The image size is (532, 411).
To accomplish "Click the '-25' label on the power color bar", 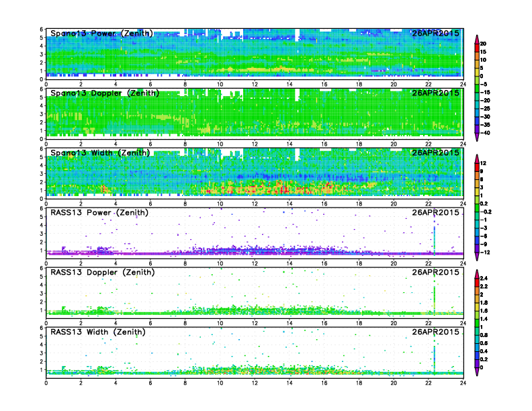I will pos(485,109).
